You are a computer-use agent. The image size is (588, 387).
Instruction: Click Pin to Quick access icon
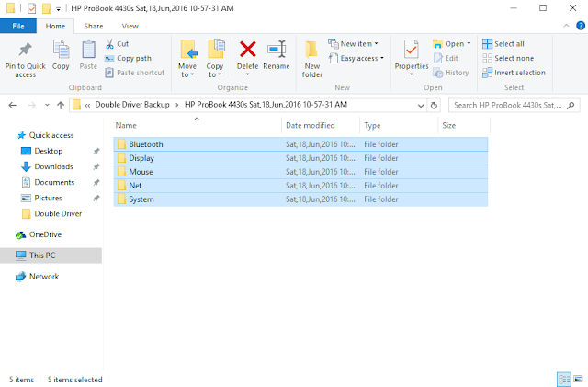coord(25,49)
